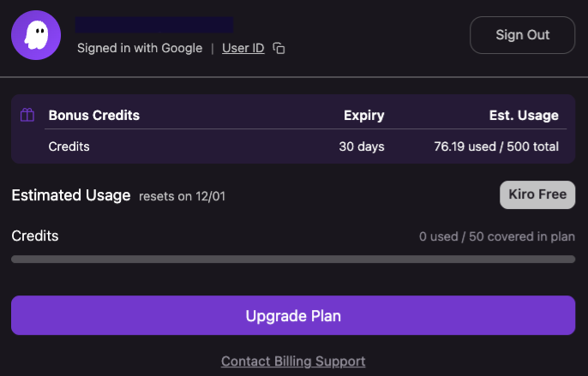Click the Expiry column header
The width and height of the screenshot is (588, 376).
pos(363,116)
